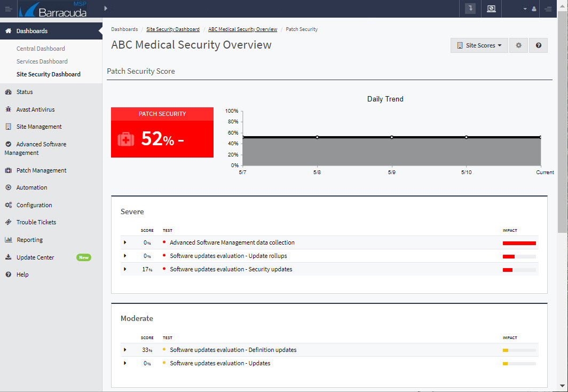Click the green New badge beside Update Center

coord(84,257)
